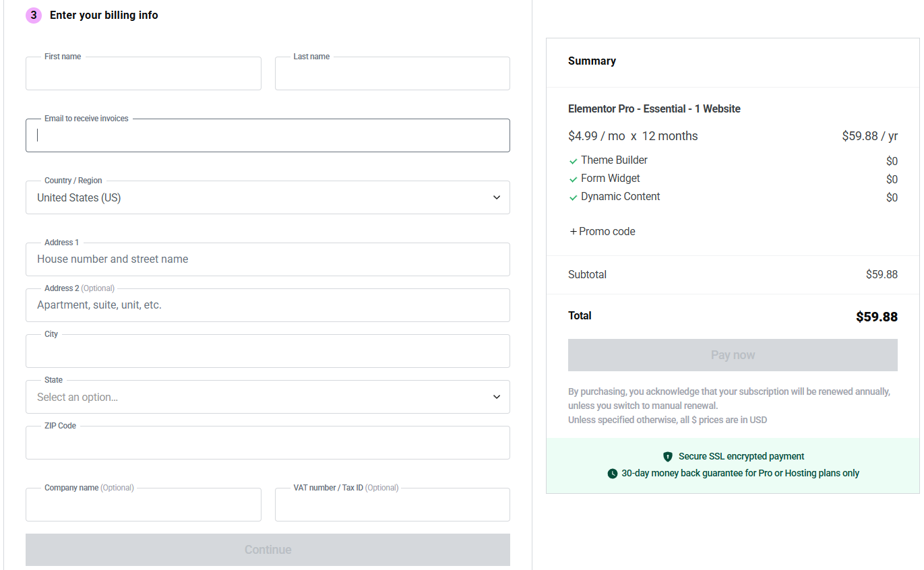Click the Country / Region chevron arrow
The width and height of the screenshot is (924, 570).
(497, 197)
